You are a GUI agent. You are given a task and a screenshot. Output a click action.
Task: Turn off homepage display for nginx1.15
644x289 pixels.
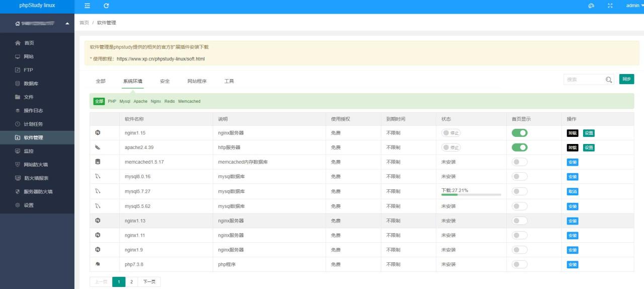520,133
